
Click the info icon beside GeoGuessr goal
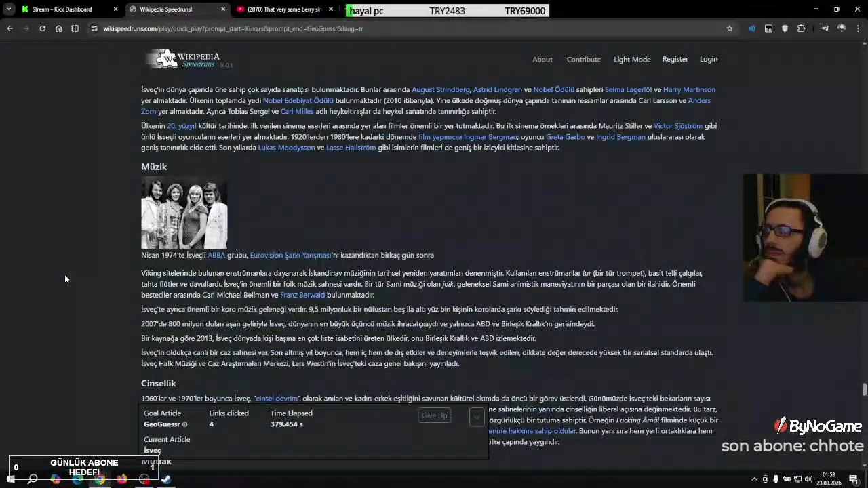[x=184, y=424]
